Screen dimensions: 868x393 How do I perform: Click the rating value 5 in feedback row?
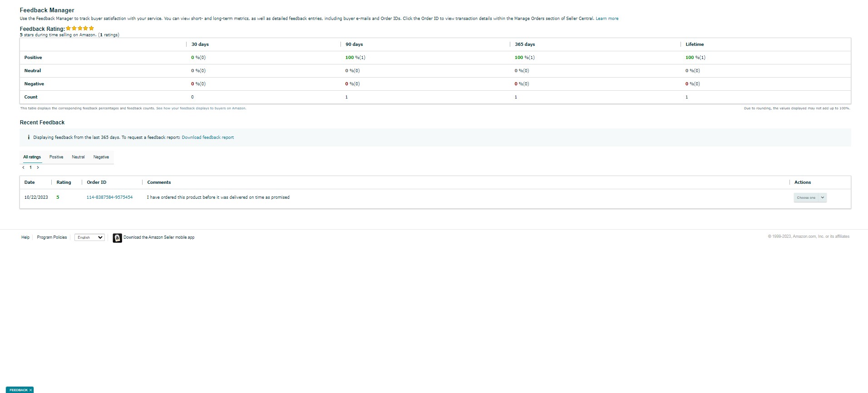tap(58, 197)
